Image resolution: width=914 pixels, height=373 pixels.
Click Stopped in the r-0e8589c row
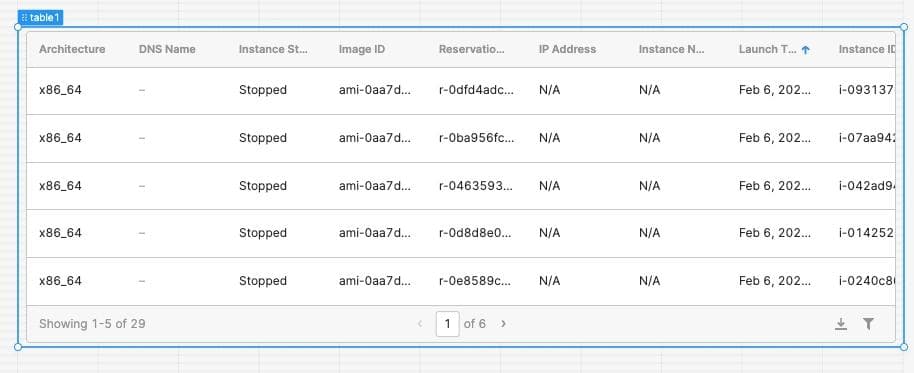263,281
